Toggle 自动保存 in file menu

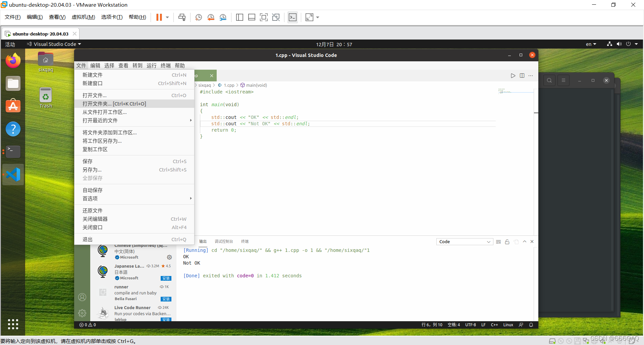tap(134, 190)
